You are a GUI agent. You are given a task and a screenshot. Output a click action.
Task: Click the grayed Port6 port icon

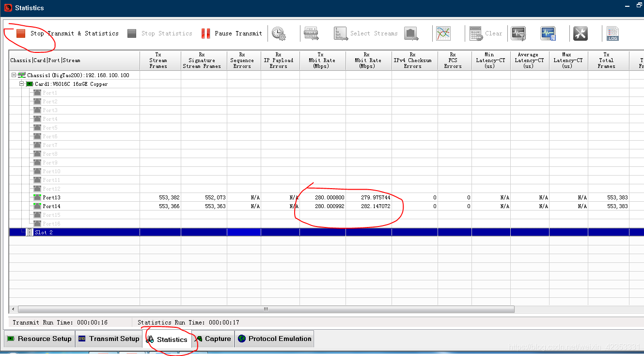tap(37, 136)
